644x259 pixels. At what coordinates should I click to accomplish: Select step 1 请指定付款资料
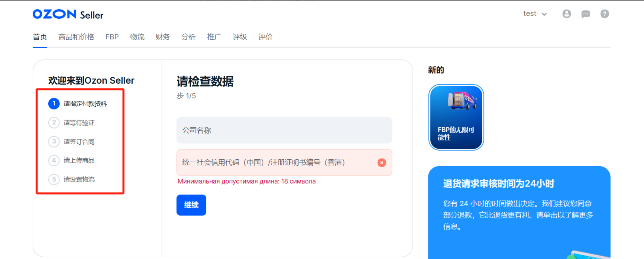click(78, 104)
